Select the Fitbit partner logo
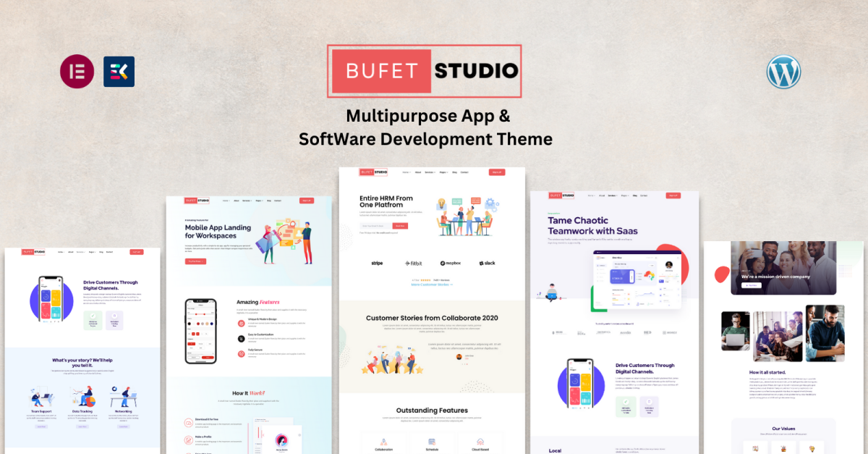868x454 pixels. 414,263
